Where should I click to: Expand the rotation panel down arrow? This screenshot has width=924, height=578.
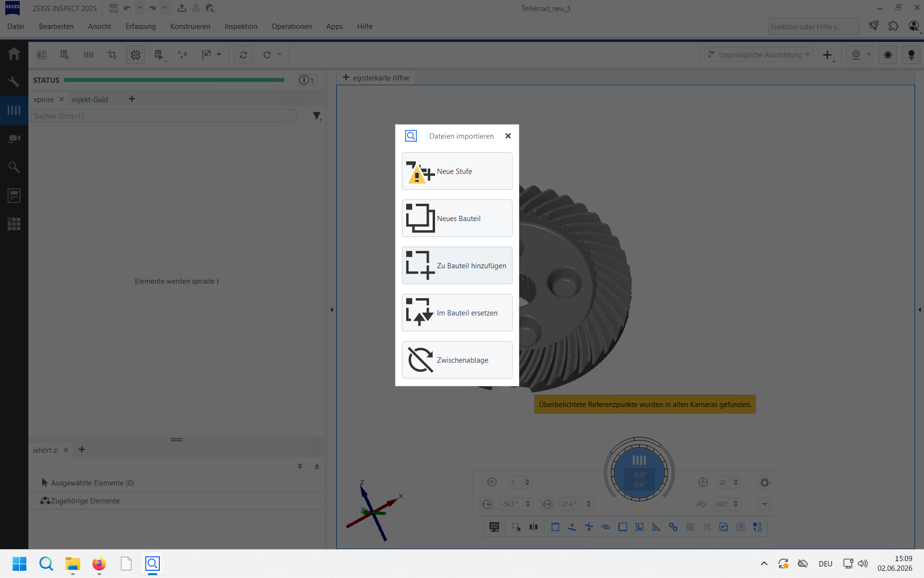765,504
